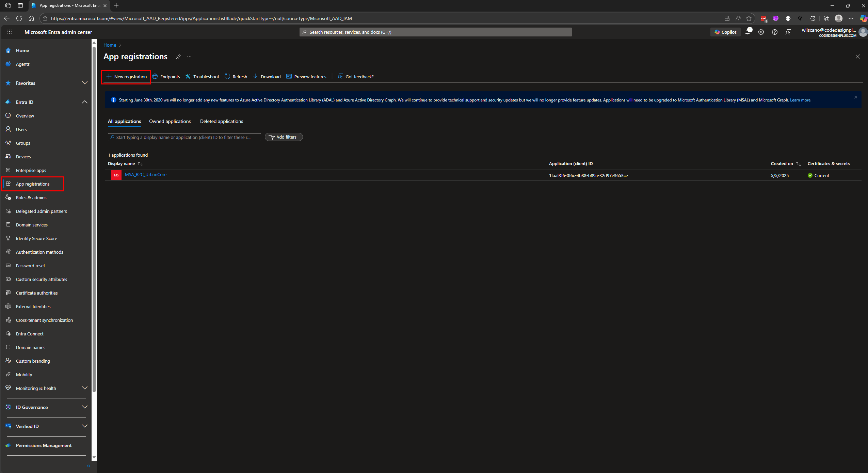Viewport: 868px width, 473px height.
Task: Open Permissions Management
Action: pos(44,445)
